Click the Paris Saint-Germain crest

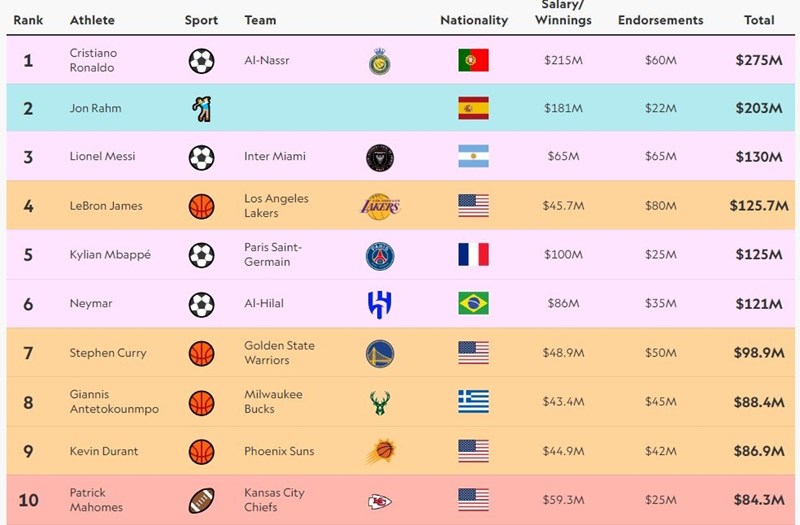[380, 255]
